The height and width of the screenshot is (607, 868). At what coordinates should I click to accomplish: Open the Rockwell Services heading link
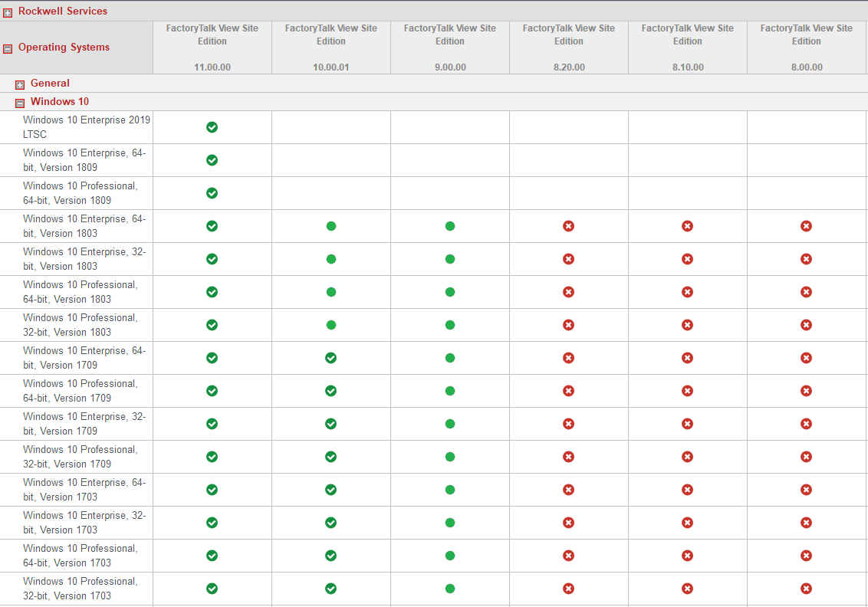pyautogui.click(x=63, y=11)
